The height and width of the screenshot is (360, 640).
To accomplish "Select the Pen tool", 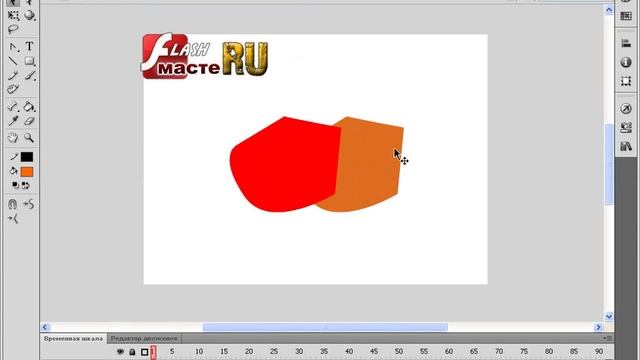I will (x=13, y=47).
